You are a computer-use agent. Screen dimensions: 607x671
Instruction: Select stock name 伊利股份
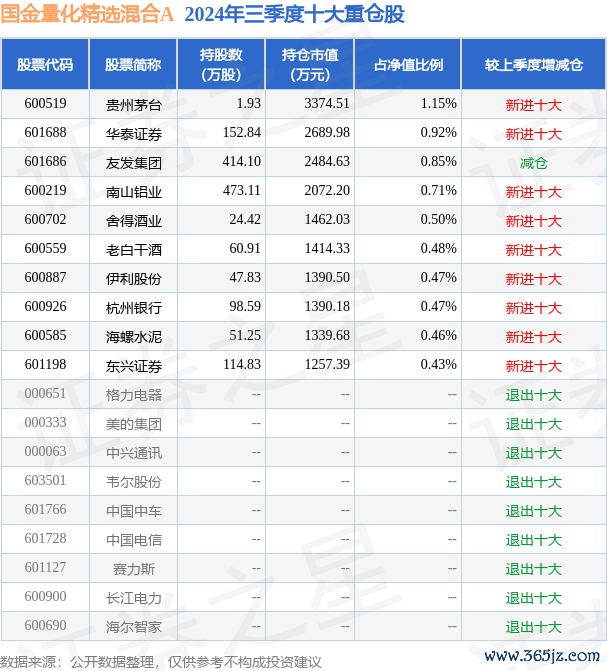tap(134, 279)
